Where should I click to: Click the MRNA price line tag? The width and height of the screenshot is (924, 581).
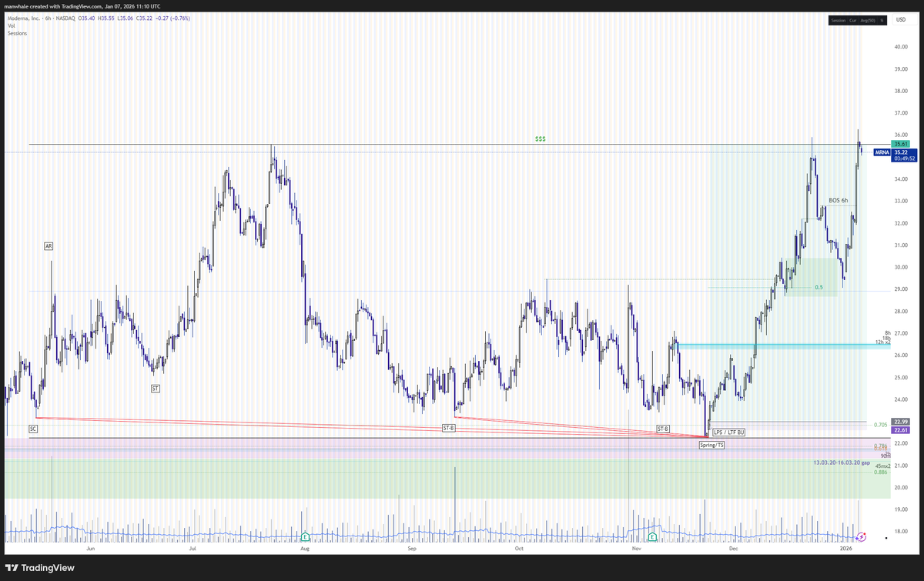coord(882,153)
